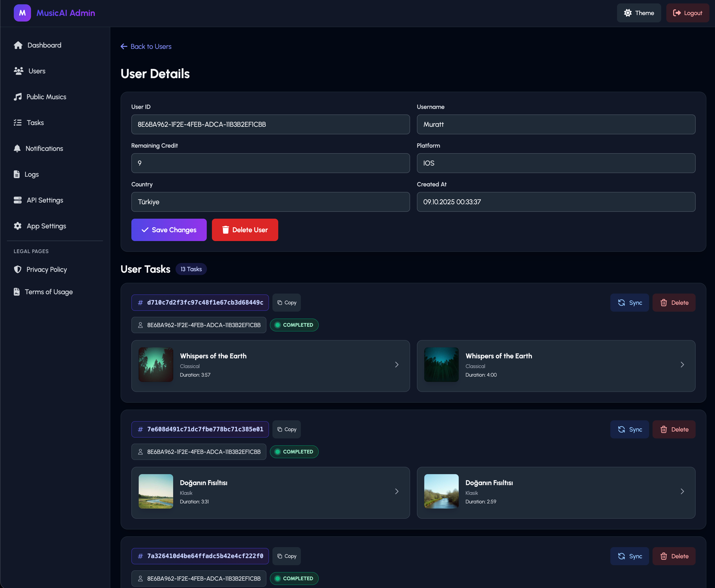The height and width of the screenshot is (588, 715).
Task: Click COMPLETED status of task d710c7d2
Action: (x=294, y=325)
